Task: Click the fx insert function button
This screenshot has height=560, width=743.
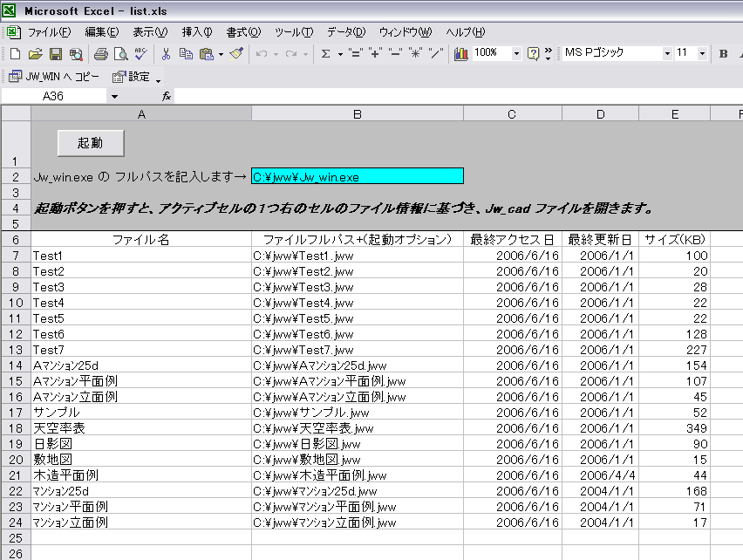Action: [x=167, y=97]
